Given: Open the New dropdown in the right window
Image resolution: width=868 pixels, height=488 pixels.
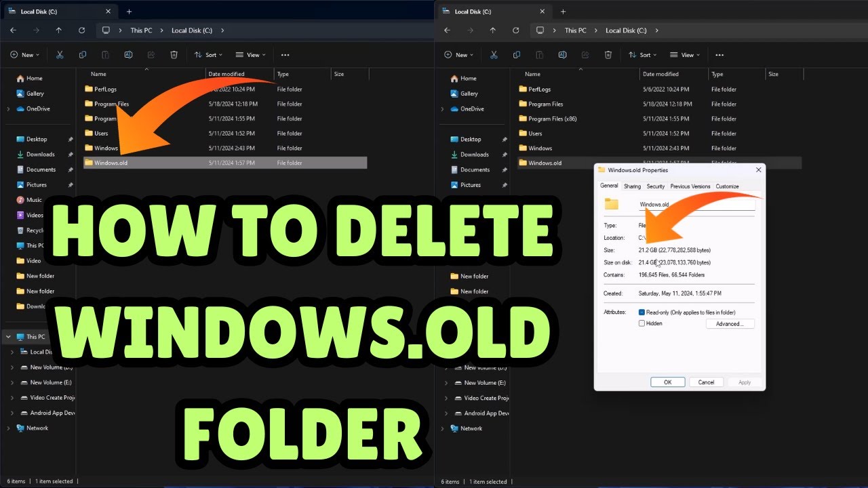Looking at the screenshot, I should click(460, 55).
